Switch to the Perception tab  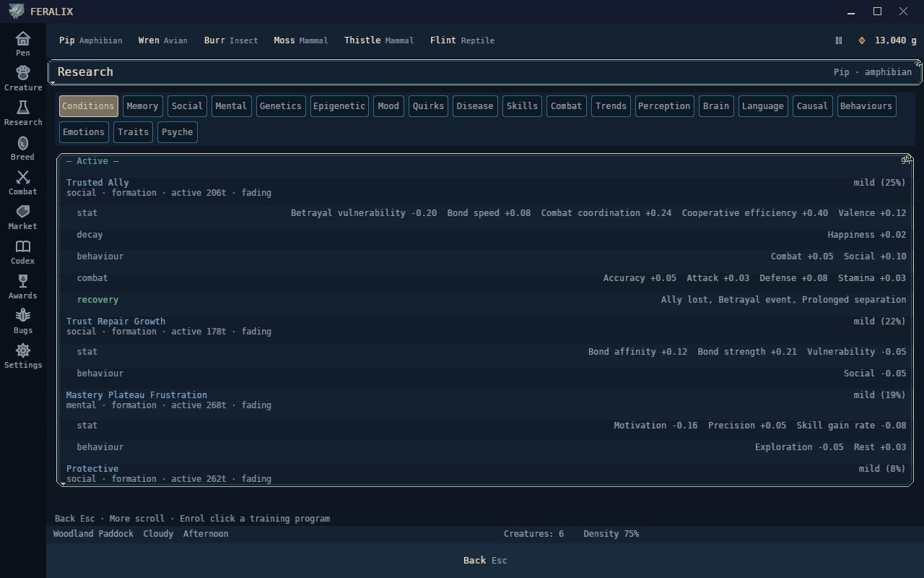[x=664, y=106]
